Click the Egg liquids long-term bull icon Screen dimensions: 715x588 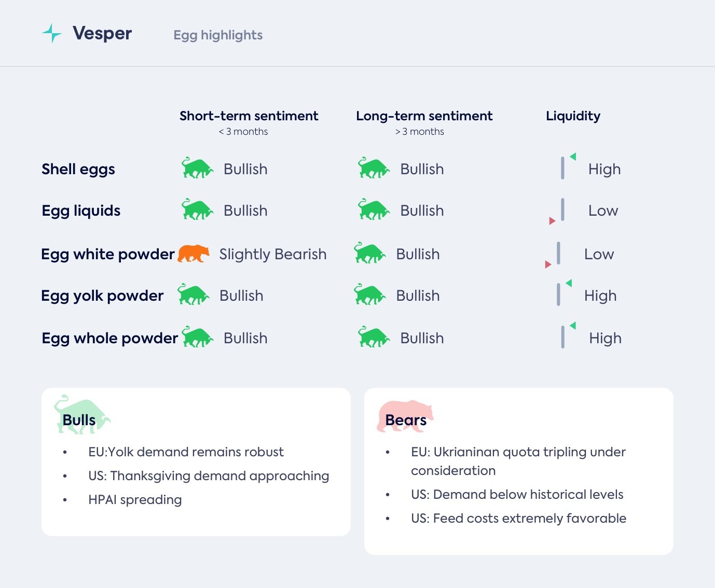(x=374, y=210)
